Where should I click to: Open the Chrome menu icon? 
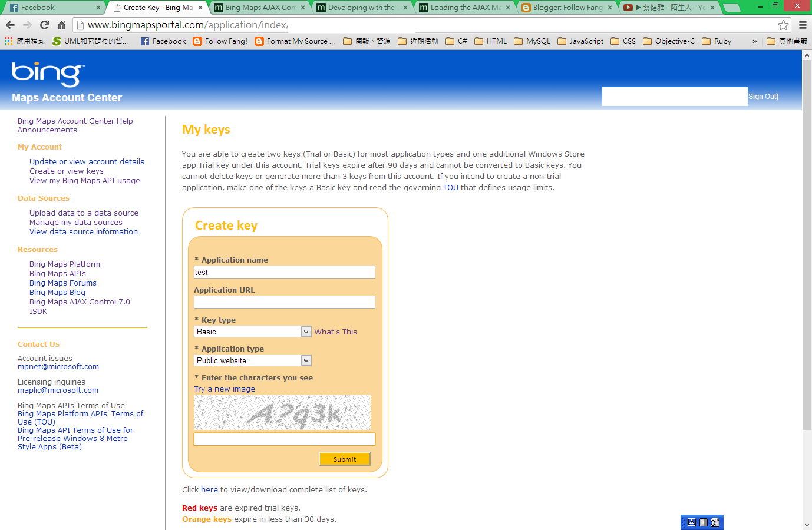click(x=803, y=25)
